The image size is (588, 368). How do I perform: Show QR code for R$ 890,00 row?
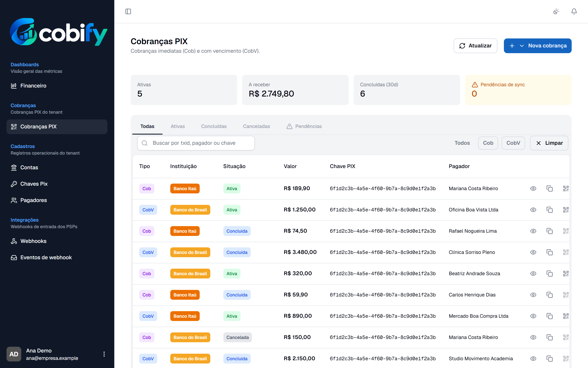pos(566,316)
